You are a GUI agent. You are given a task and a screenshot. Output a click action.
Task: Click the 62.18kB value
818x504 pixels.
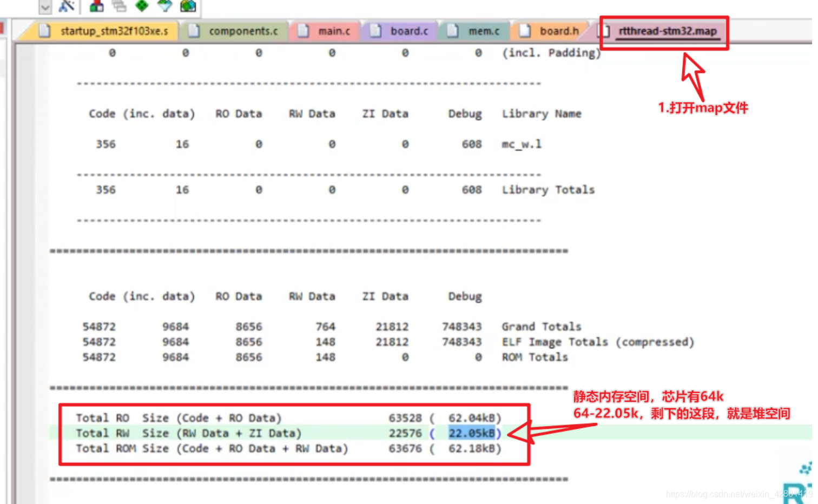pyautogui.click(x=472, y=448)
